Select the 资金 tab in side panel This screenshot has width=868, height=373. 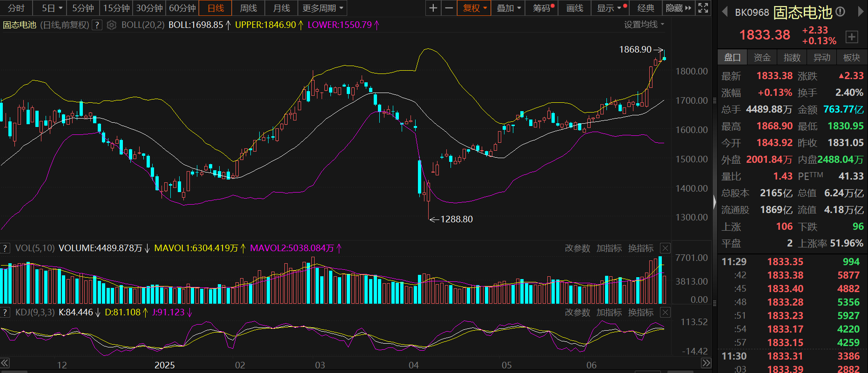(x=762, y=57)
